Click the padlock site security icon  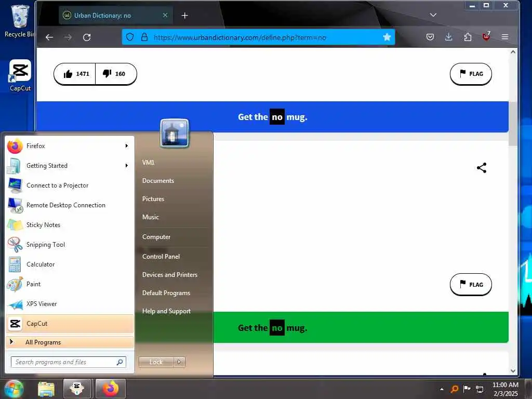[144, 37]
